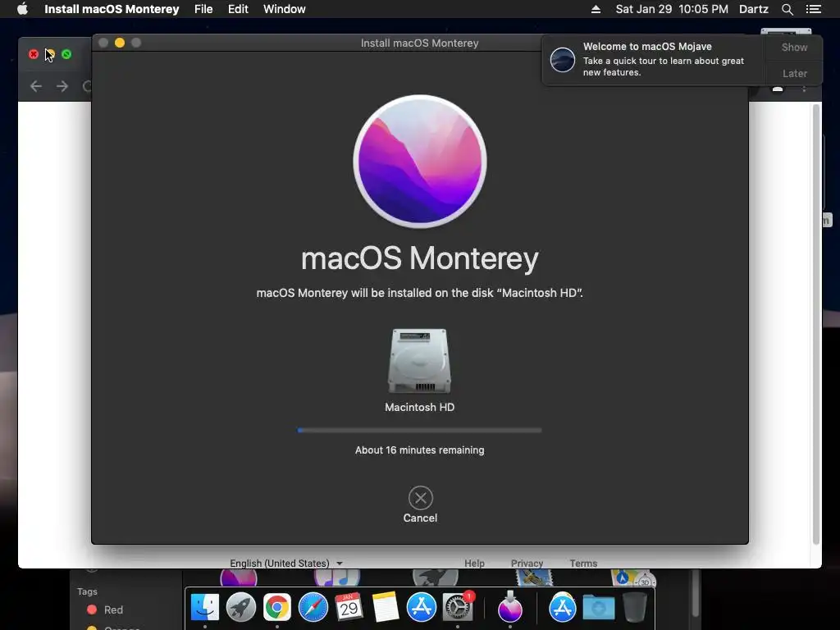Open Spotlight search in menu bar
The height and width of the screenshot is (630, 840).
tap(787, 9)
